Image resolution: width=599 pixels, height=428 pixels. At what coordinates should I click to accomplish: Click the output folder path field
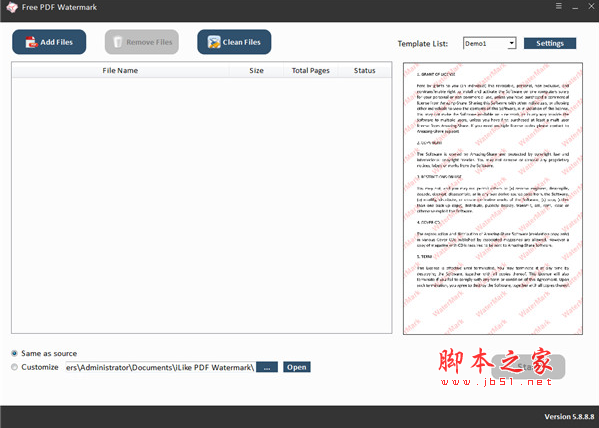point(160,367)
